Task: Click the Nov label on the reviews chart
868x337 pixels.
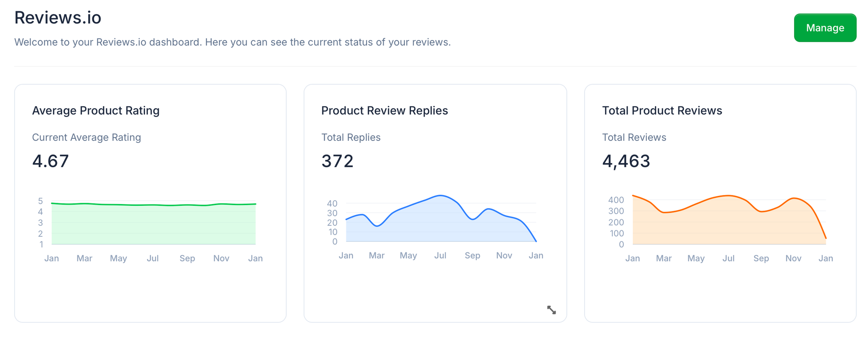Action: click(793, 258)
